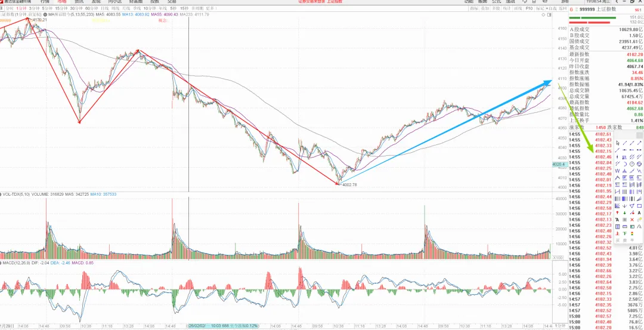644x330 pixels.
Task: Choose the W-shaped wave drawing tool
Action: click(x=617, y=171)
